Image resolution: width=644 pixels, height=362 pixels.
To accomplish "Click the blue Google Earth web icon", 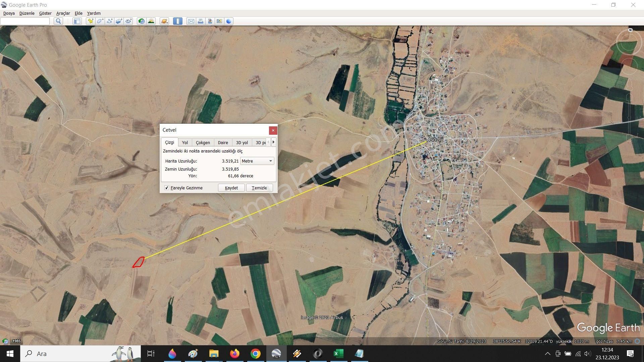I will click(x=229, y=21).
